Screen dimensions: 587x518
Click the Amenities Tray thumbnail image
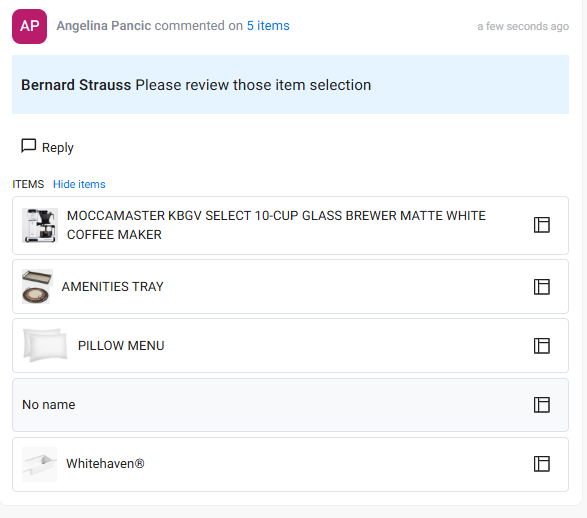click(x=37, y=286)
